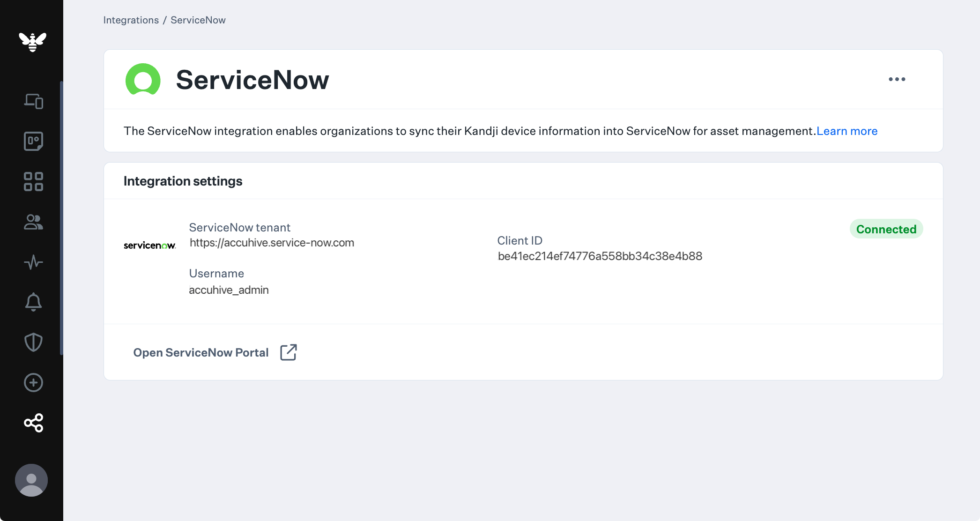Open the Activity pulse icon
The width and height of the screenshot is (980, 521).
point(33,262)
